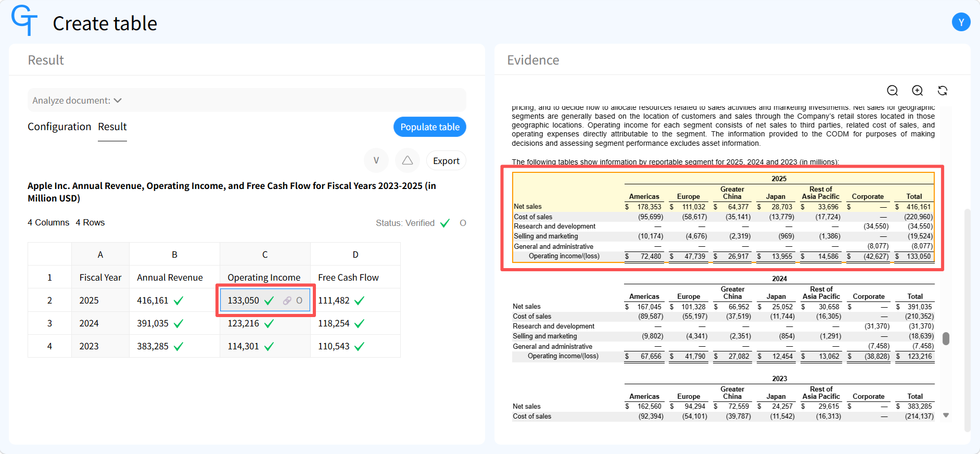Click the round "V" button beside Export

pyautogui.click(x=376, y=160)
